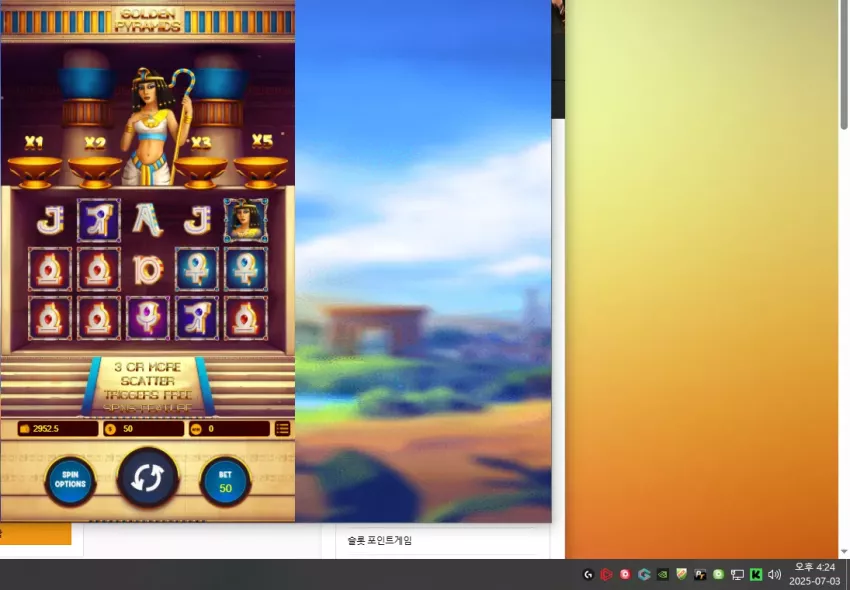
Task: Click the Eye of Horus symbol in bottom row
Action: coord(197,318)
